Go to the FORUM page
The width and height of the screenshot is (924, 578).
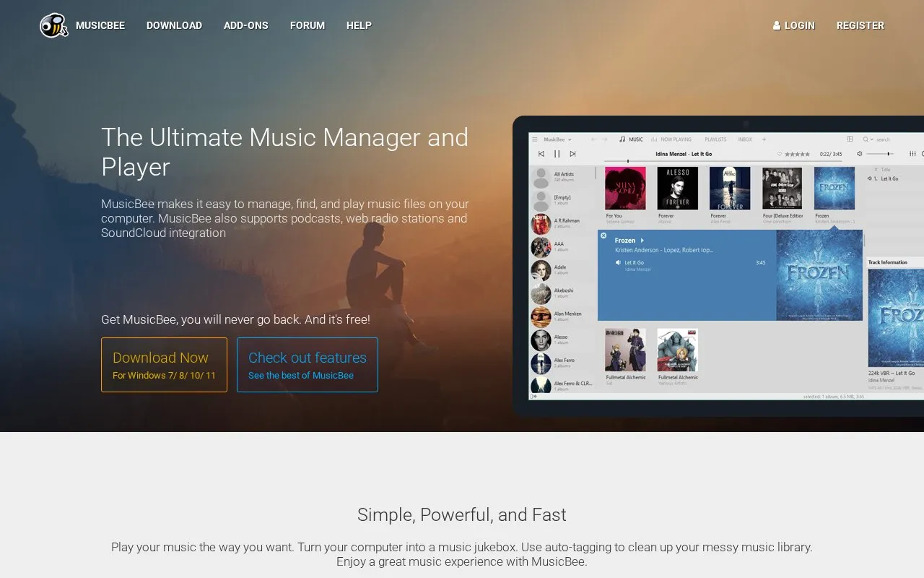(x=308, y=25)
